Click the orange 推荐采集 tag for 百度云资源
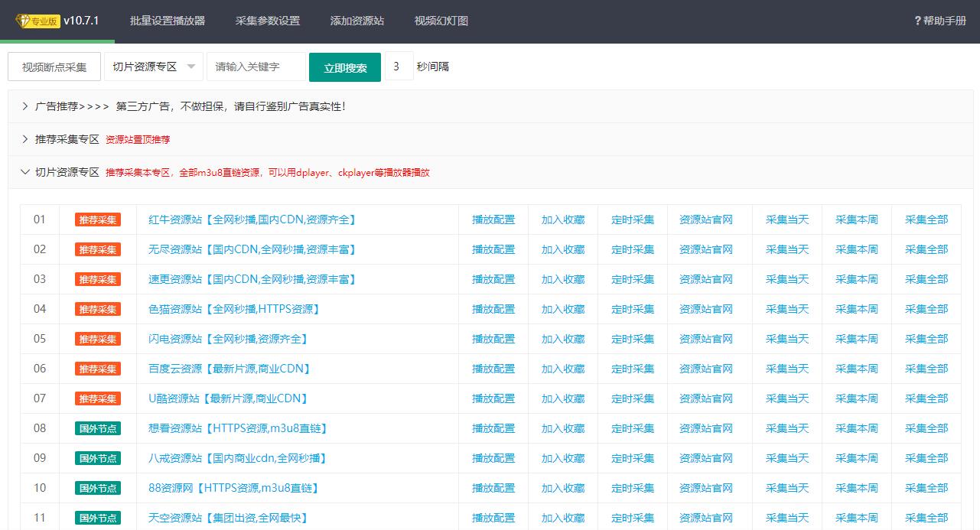The width and height of the screenshot is (980, 530). point(98,369)
